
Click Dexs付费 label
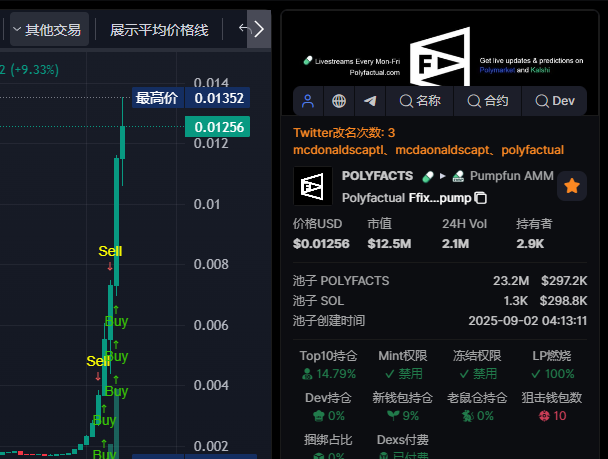402,440
